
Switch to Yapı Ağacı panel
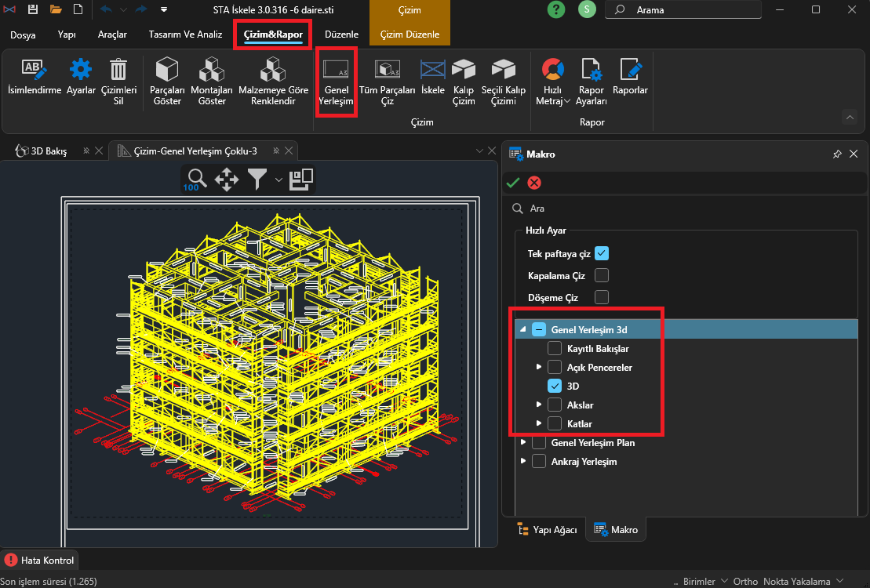[547, 530]
